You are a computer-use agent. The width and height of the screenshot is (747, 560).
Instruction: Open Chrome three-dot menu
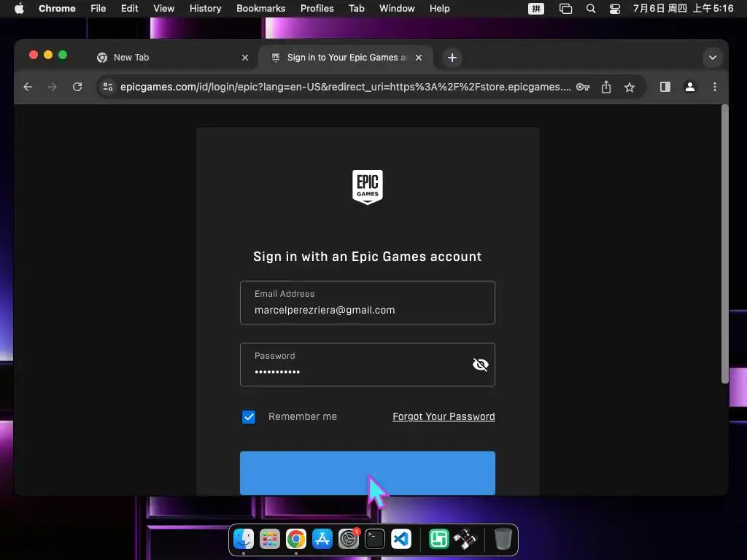tap(714, 87)
